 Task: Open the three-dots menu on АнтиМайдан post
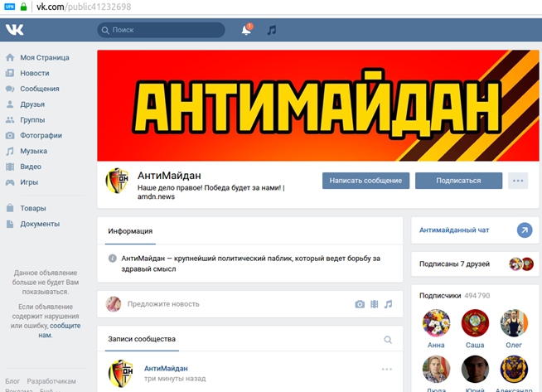tap(387, 369)
